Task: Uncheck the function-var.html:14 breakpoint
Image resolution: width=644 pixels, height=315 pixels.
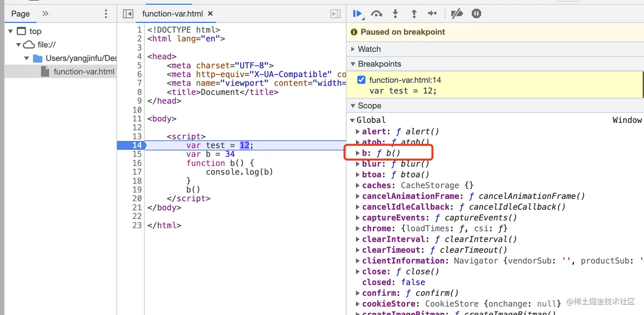Action: click(362, 80)
